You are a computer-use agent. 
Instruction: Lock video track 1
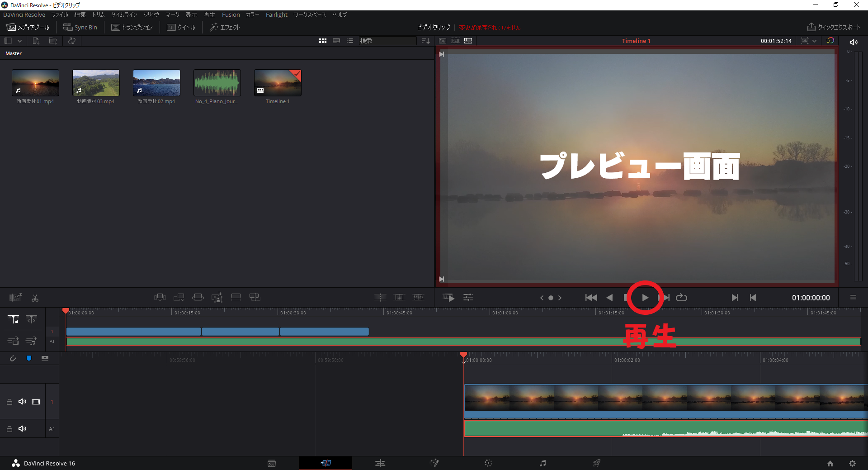(x=9, y=402)
